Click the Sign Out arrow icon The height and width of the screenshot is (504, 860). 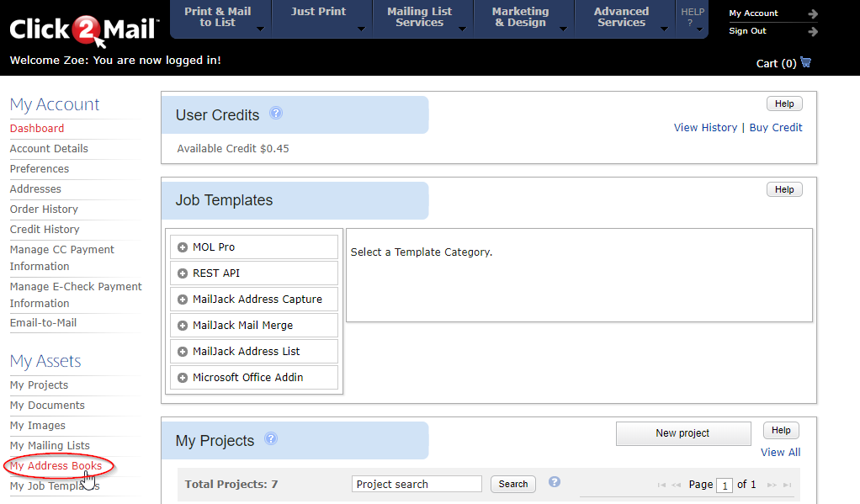813,32
